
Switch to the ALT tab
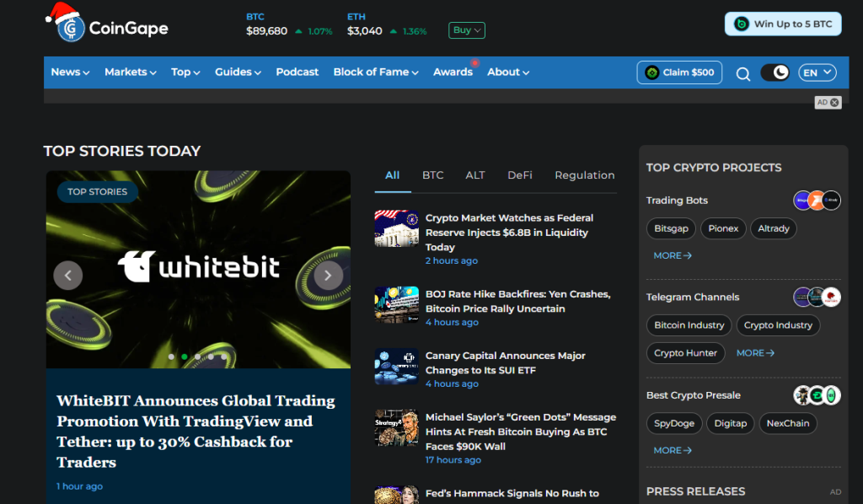click(475, 175)
